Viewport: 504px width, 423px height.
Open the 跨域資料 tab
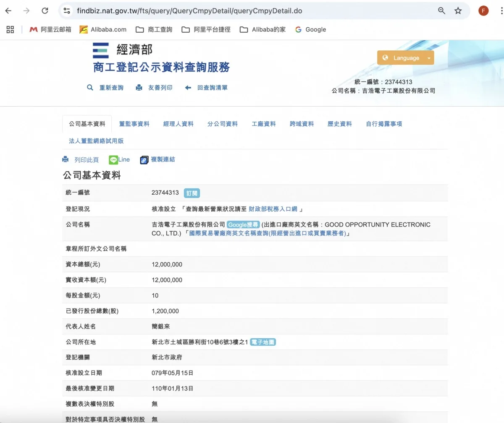click(302, 124)
